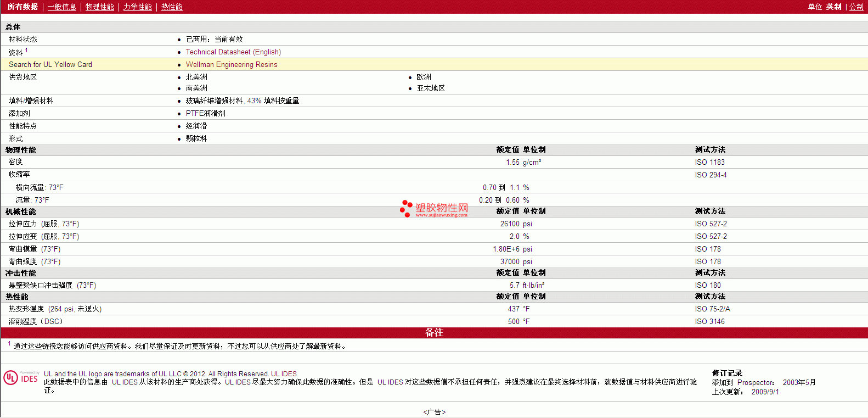Select melting temperature value 500
The height and width of the screenshot is (418, 868).
pyautogui.click(x=514, y=321)
